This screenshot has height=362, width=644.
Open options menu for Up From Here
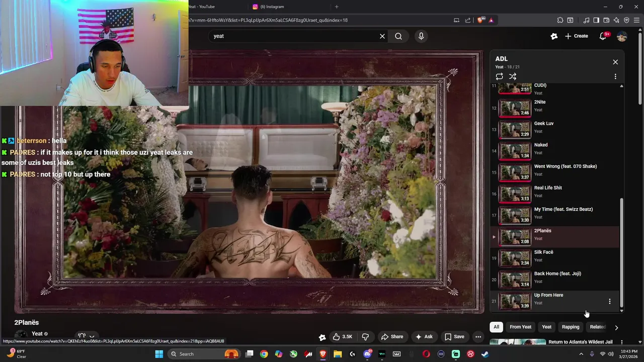610,301
